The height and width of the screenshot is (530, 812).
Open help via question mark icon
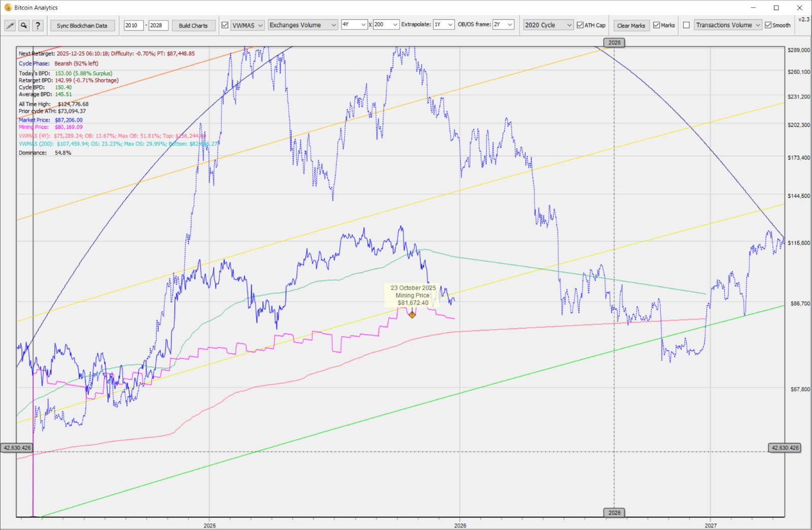click(38, 25)
